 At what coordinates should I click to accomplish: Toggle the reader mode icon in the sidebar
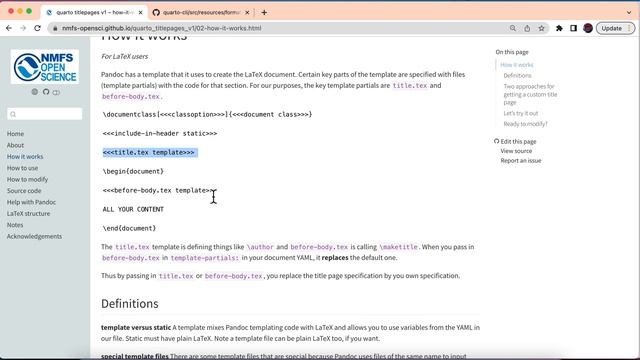pyautogui.click(x=56, y=92)
